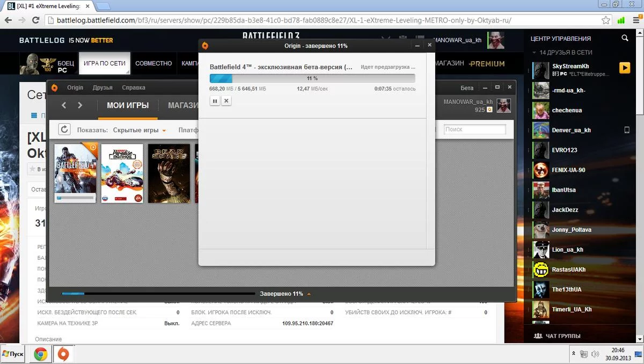Open Origin menu in Origin window
This screenshot has width=644, height=364.
tap(75, 88)
